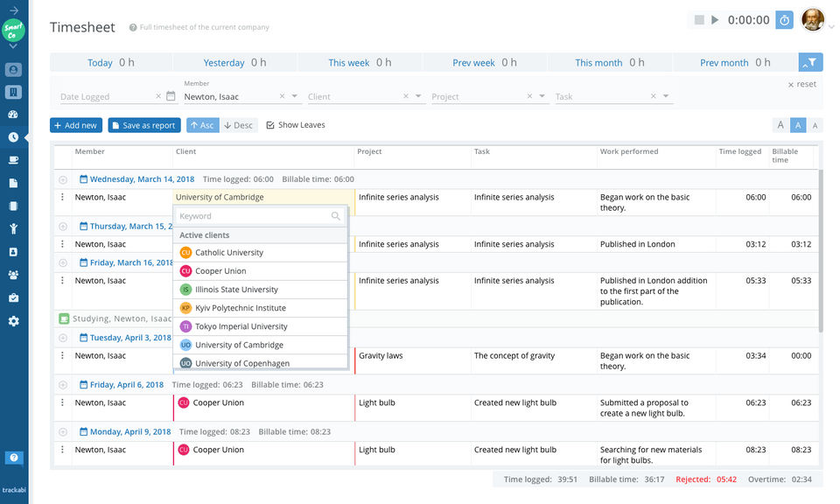
Task: Choose Cooper Union from client dropdown list
Action: pos(261,271)
